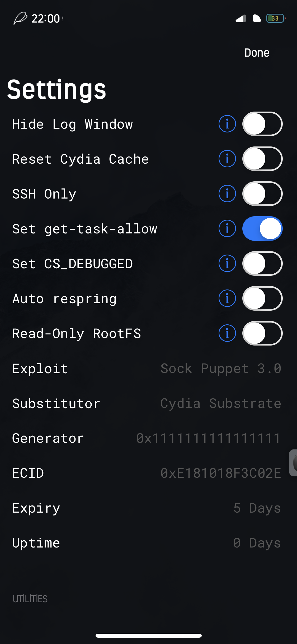The image size is (297, 644).
Task: Select the Expiry 5 Days row
Action: pos(148,508)
